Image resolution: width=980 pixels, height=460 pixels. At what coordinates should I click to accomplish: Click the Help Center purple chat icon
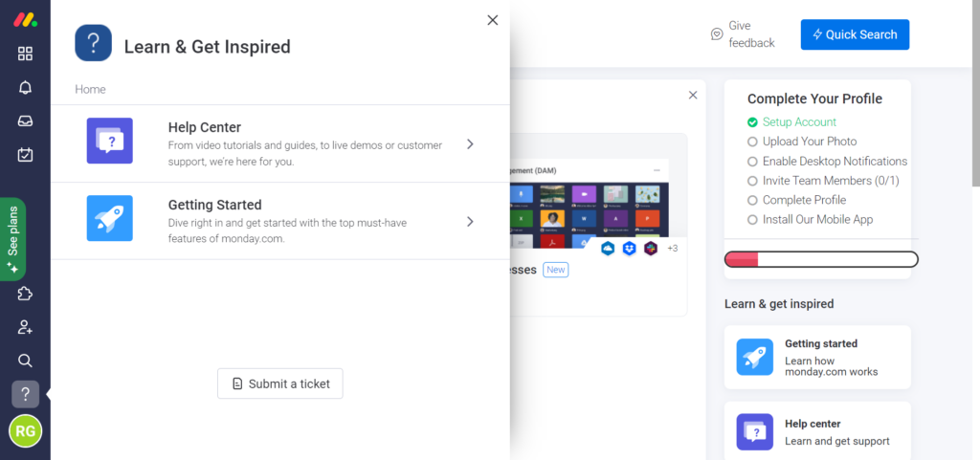[x=109, y=141]
